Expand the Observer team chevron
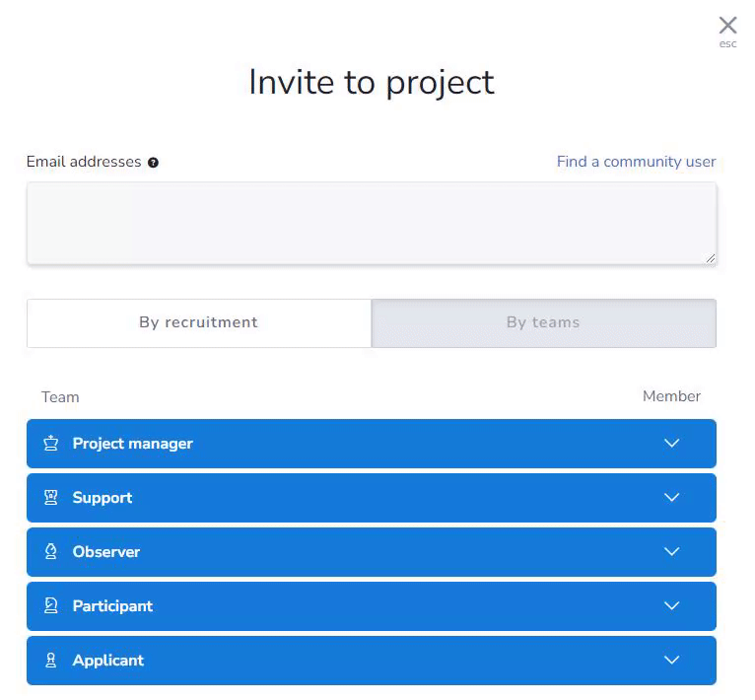 tap(671, 551)
